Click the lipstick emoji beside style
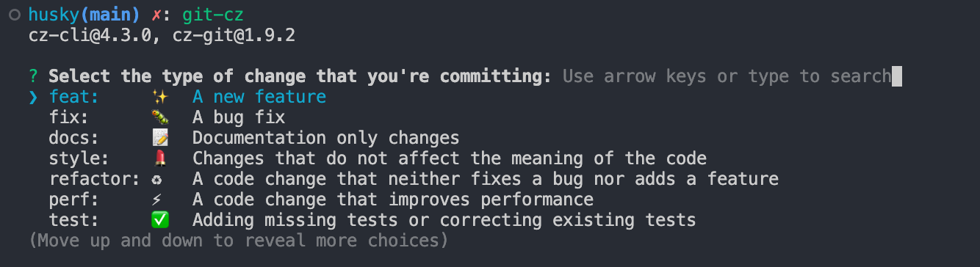980x267 pixels. (x=159, y=158)
